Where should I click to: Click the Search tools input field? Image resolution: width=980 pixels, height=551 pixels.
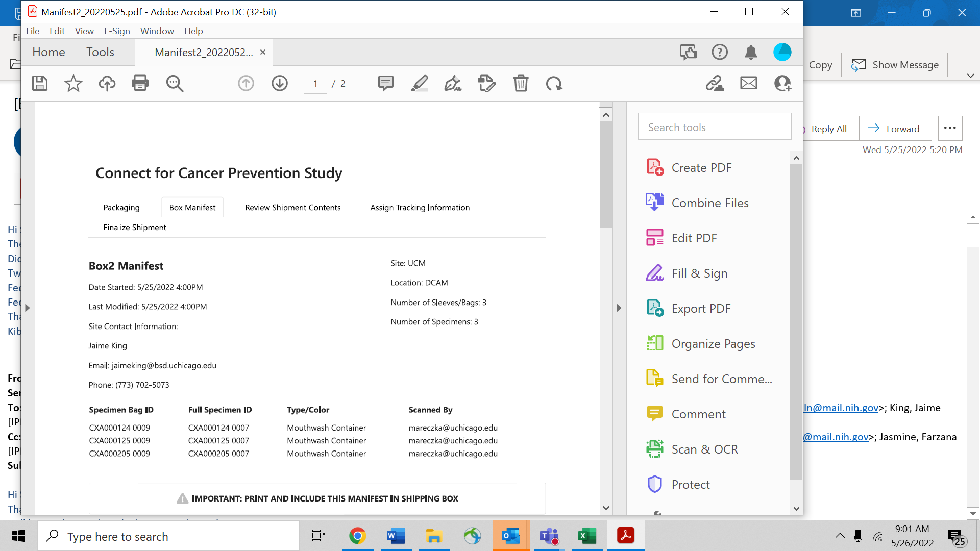point(714,127)
